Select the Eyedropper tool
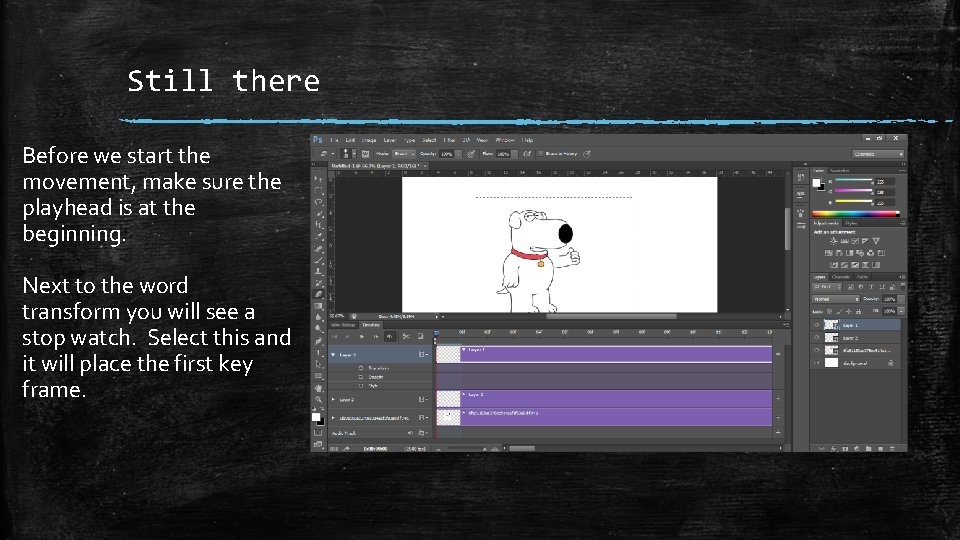Image resolution: width=960 pixels, height=540 pixels. pyautogui.click(x=319, y=236)
